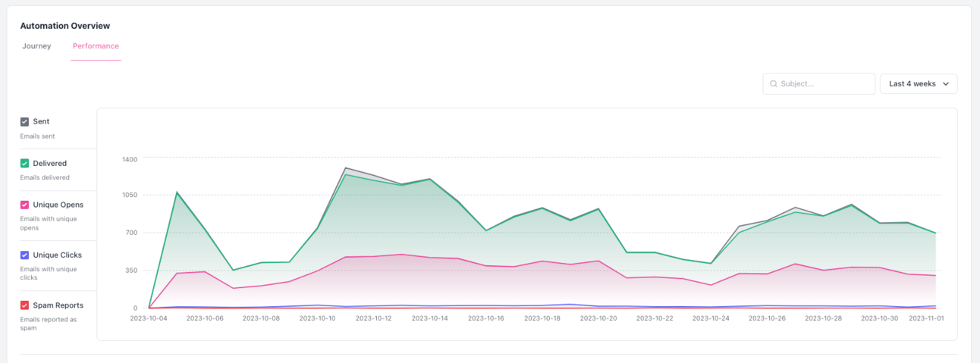The height and width of the screenshot is (363, 980).
Task: Click the chevron on Last 4 weeks
Action: click(x=946, y=84)
